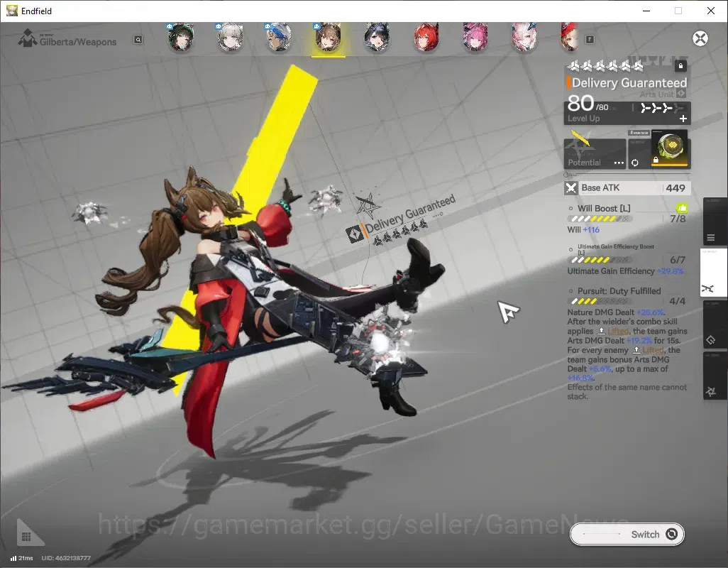This screenshot has width=728, height=568.
Task: Open the list menu sidebar tab
Action: click(711, 238)
